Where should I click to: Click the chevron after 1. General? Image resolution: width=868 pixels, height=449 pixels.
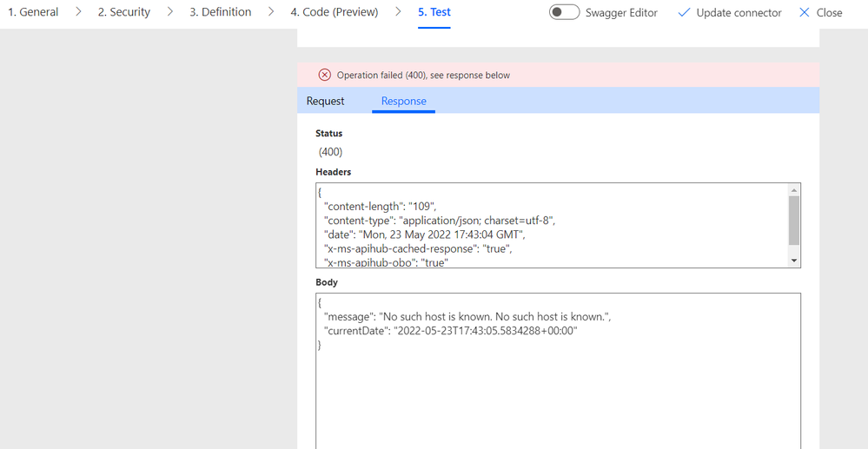tap(78, 12)
